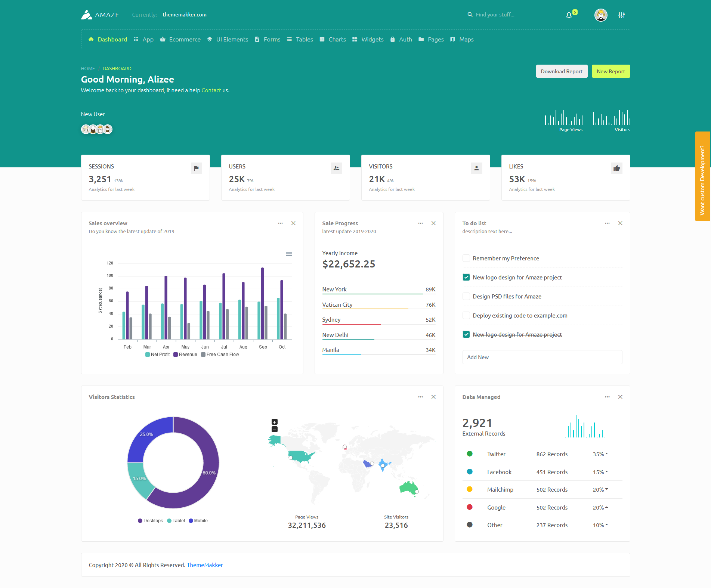This screenshot has width=711, height=588.
Task: Click the Add New to-do input field
Action: coord(542,357)
